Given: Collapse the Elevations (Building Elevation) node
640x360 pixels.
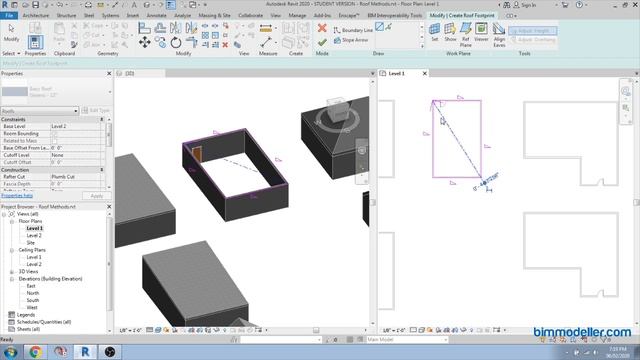Looking at the screenshot, I should pos(12,279).
